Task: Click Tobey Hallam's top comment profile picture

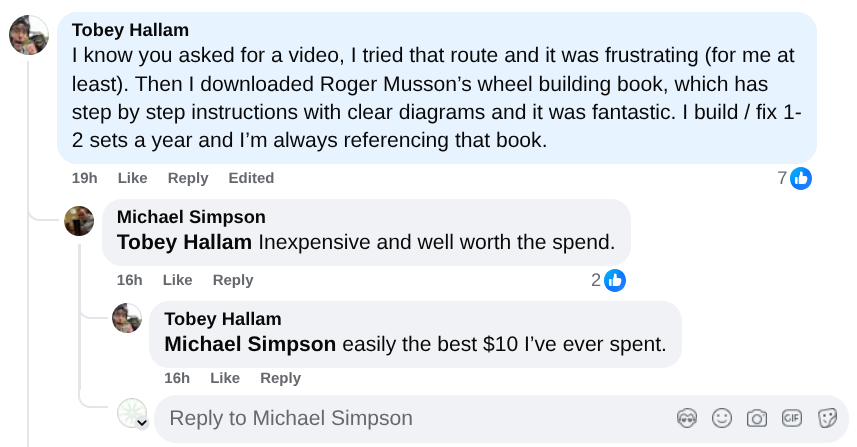Action: [29, 35]
